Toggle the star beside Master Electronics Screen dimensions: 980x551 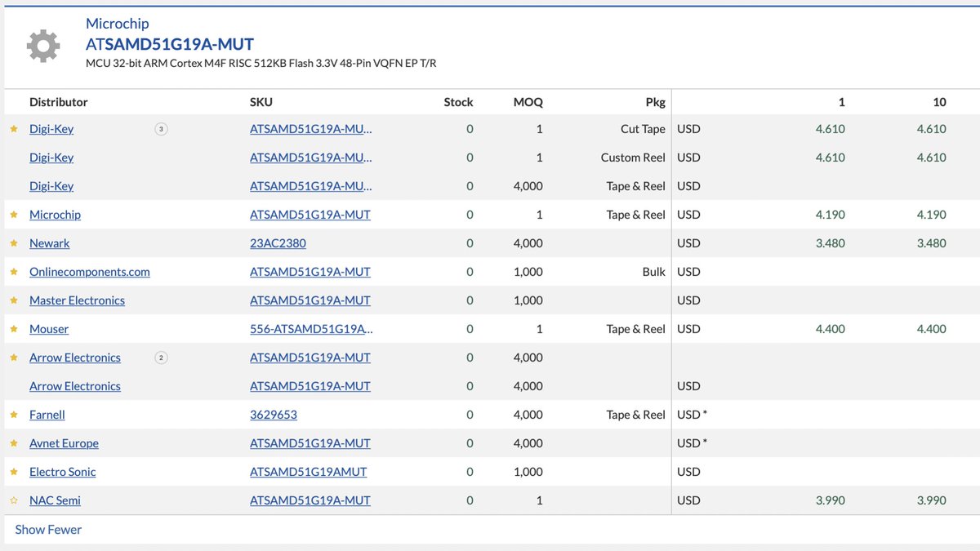click(x=13, y=300)
